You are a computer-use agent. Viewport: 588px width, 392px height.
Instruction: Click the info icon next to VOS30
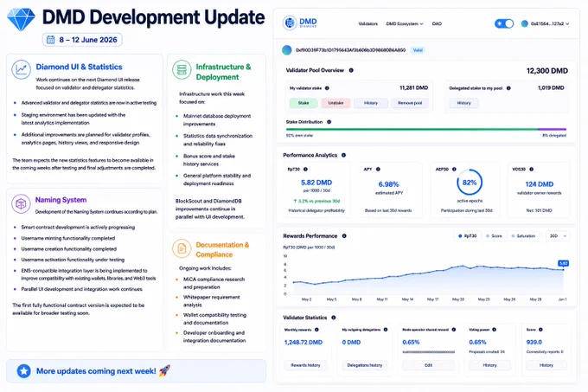[532, 170]
